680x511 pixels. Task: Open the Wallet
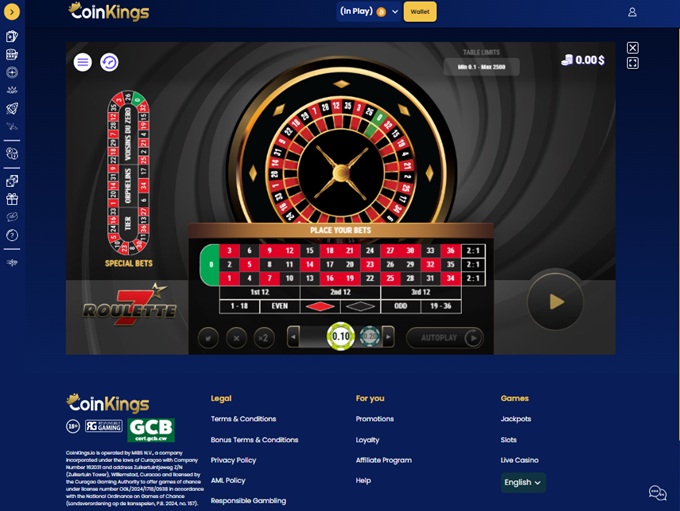tap(420, 12)
